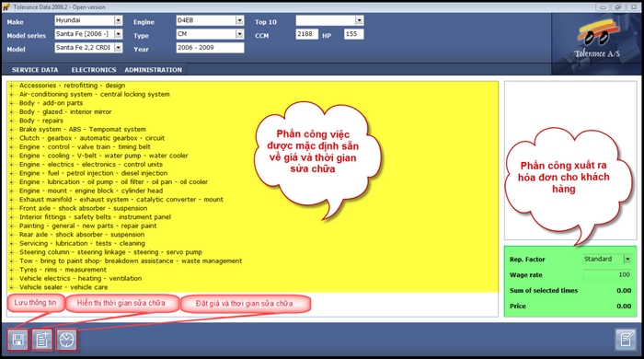Viewport: 644px width, 359px height.
Task: Expand Engine - cooling - V-belt node
Action: click(x=11, y=156)
